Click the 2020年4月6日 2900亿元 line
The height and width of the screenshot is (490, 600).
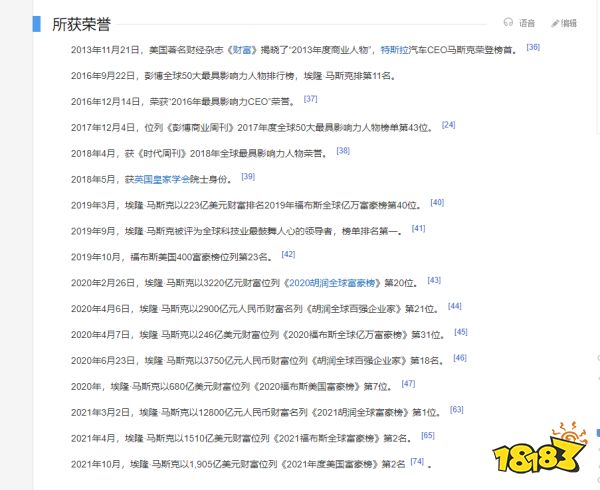tap(256, 309)
